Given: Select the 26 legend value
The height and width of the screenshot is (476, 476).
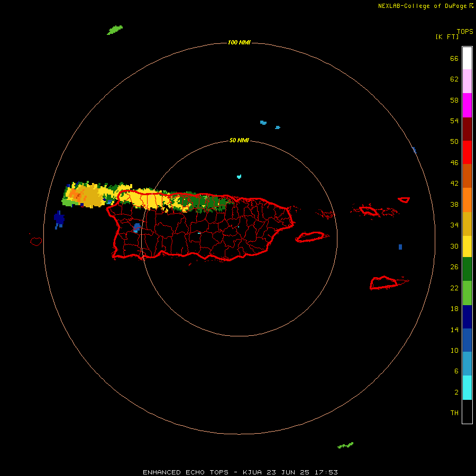Looking at the screenshot, I should tap(454, 267).
